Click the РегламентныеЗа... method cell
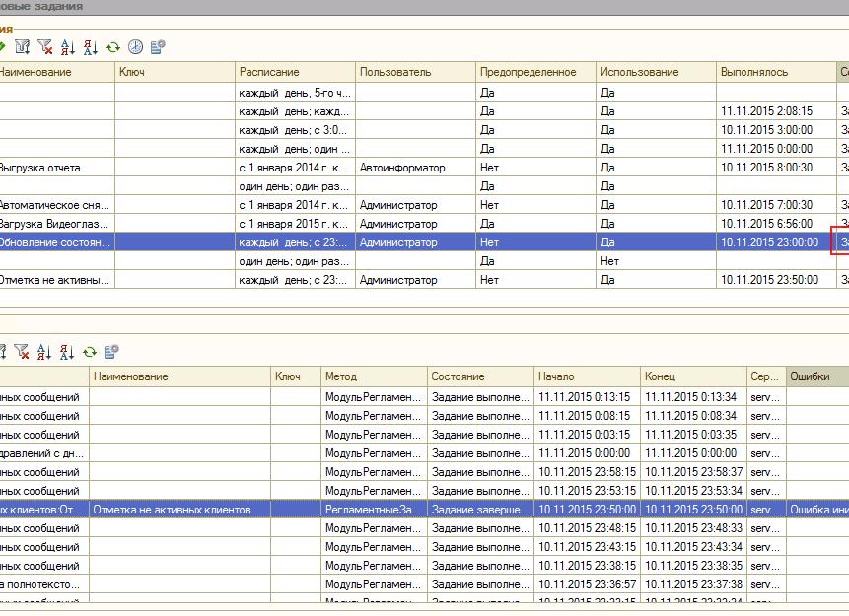 (x=374, y=510)
